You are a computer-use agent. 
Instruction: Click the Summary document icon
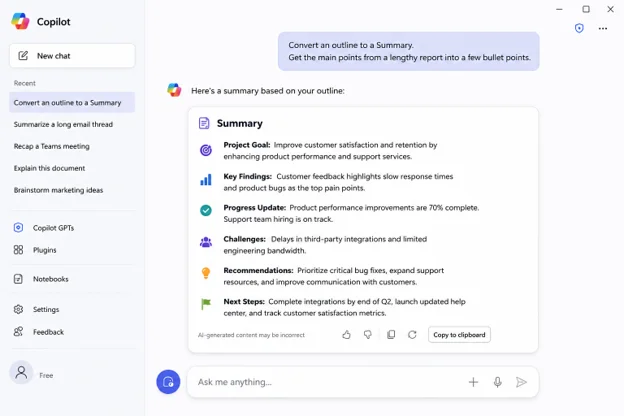[204, 123]
